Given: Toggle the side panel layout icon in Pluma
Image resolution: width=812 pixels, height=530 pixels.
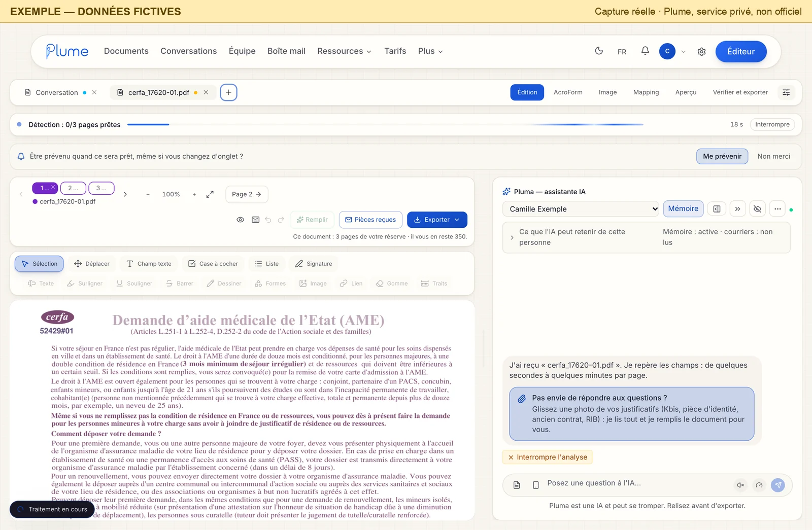Looking at the screenshot, I should pyautogui.click(x=717, y=209).
